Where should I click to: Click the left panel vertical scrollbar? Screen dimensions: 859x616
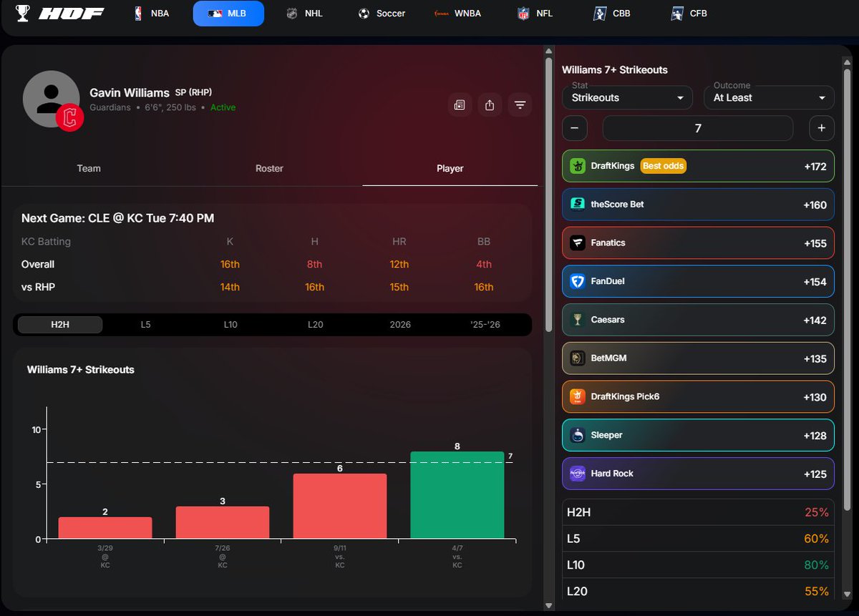click(x=549, y=193)
